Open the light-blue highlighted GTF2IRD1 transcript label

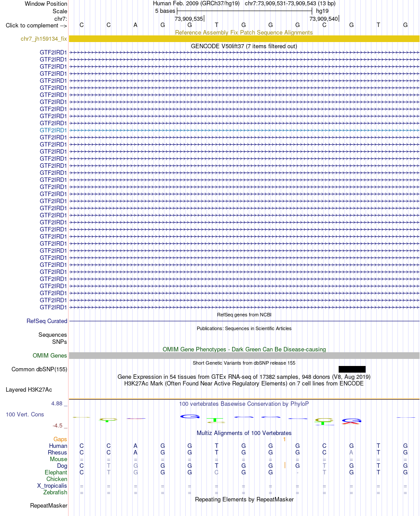(53, 130)
